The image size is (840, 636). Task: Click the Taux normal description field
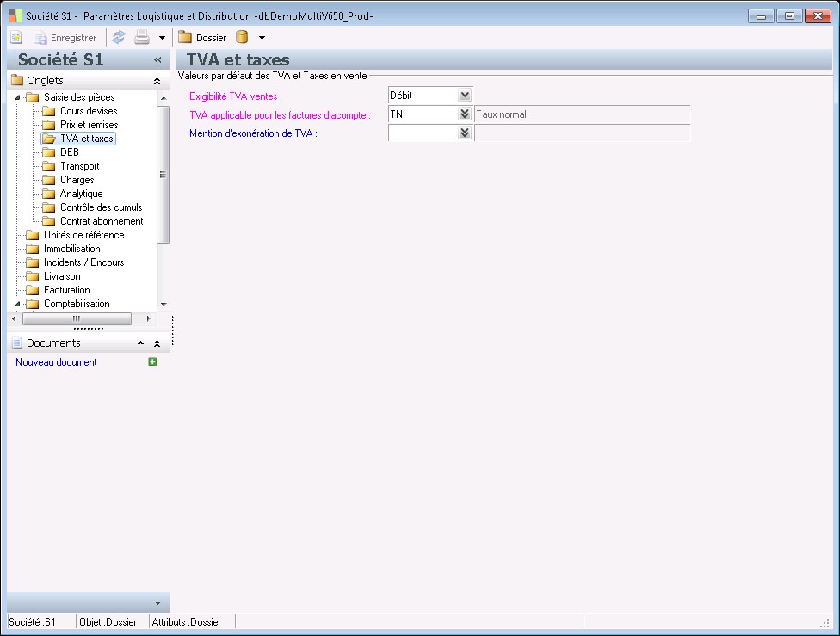coord(583,114)
